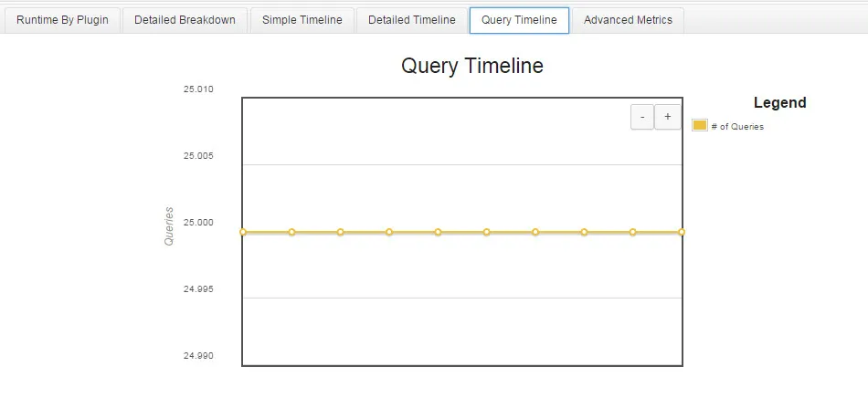Open the Runtime By Plugin tab
The height and width of the screenshot is (398, 868).
click(62, 20)
